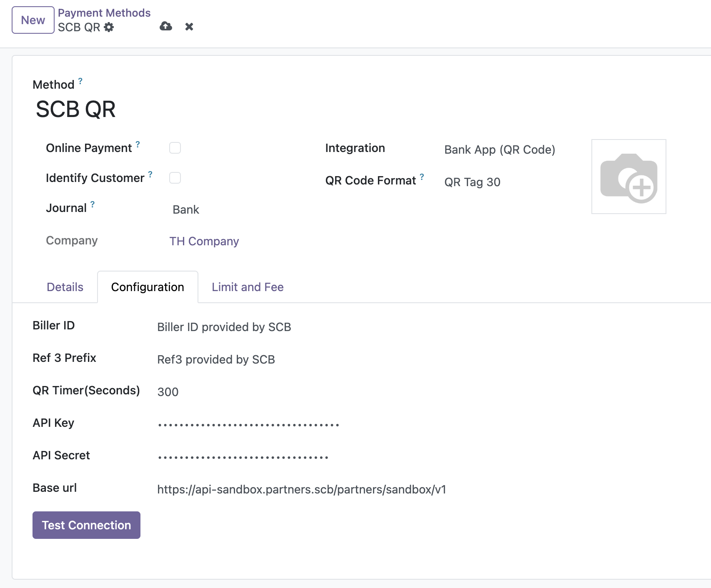Discard changes with the X icon
This screenshot has width=711, height=588.
tap(189, 27)
